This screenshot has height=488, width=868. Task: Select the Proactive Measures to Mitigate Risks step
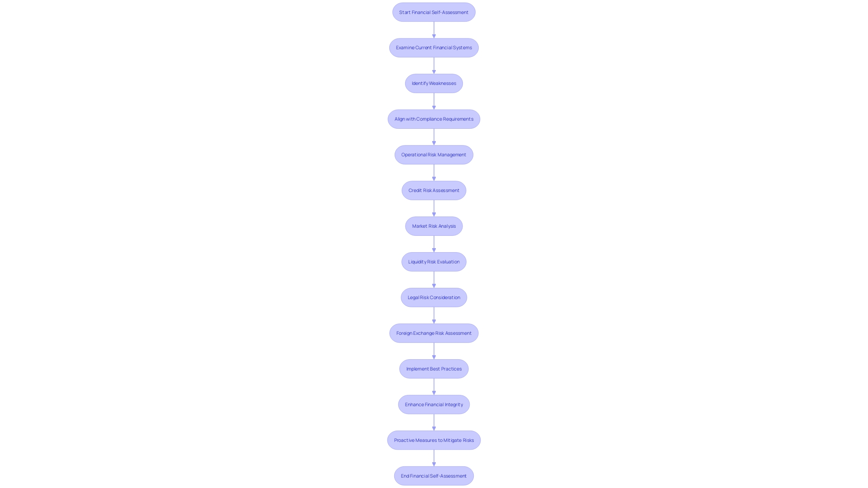pyautogui.click(x=434, y=440)
